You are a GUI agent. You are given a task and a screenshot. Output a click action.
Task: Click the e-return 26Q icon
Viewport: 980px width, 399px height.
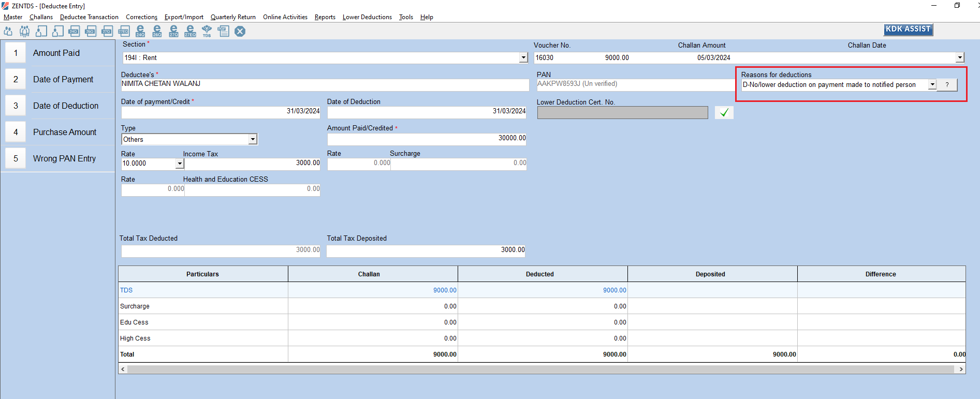pos(157,31)
